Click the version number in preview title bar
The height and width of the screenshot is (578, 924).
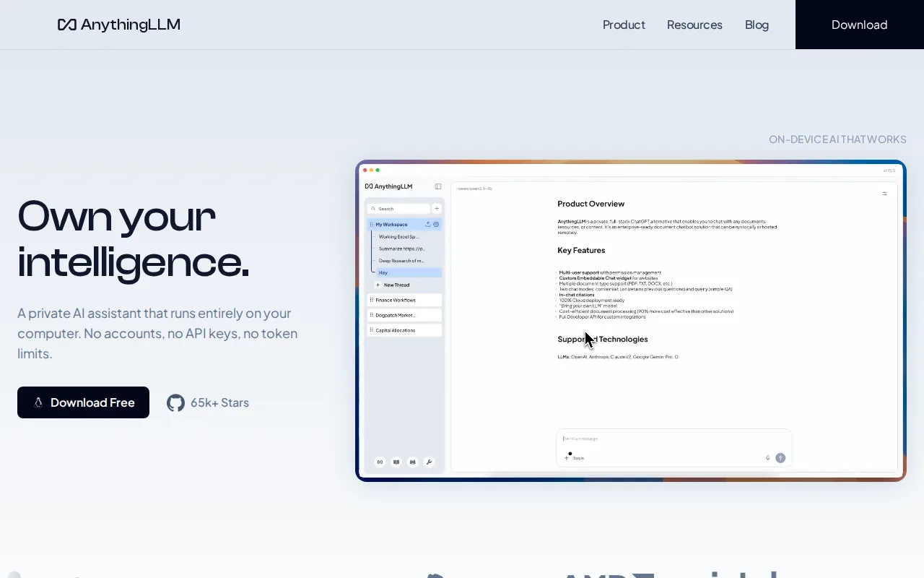889,171
